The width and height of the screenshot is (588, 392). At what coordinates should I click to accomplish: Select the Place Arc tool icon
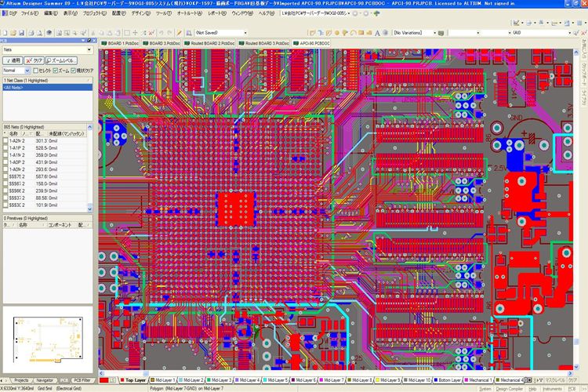353,33
